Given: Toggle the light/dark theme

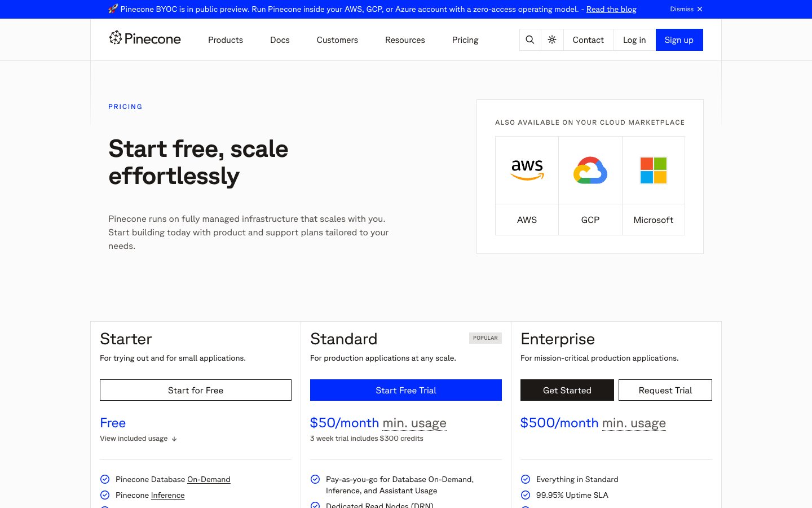Looking at the screenshot, I should [x=552, y=40].
